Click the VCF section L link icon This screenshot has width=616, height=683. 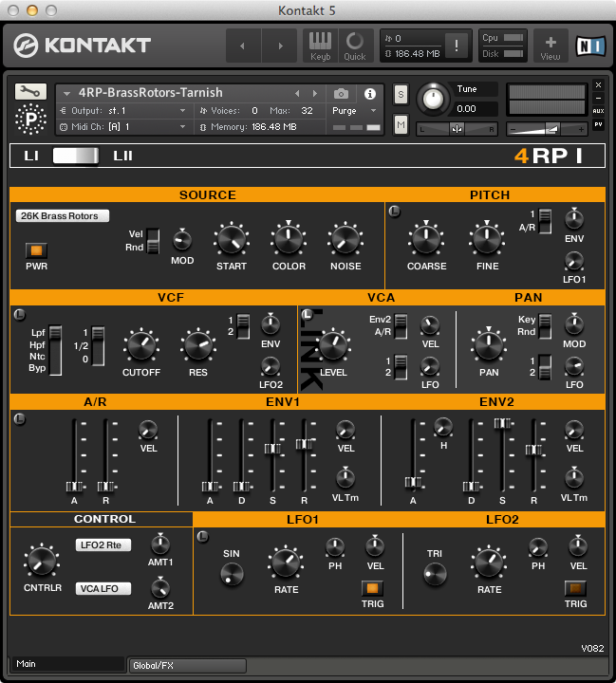coord(20,315)
